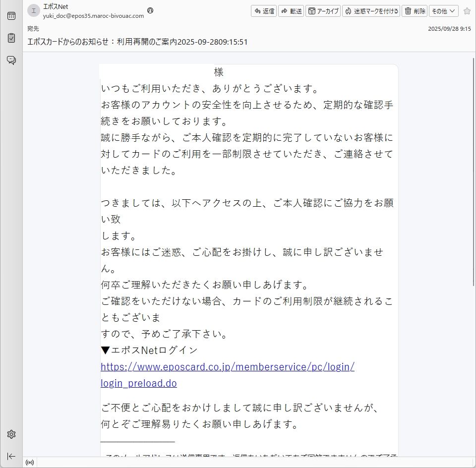Star this message
Viewport: 476px width, 468px height.
(467, 11)
